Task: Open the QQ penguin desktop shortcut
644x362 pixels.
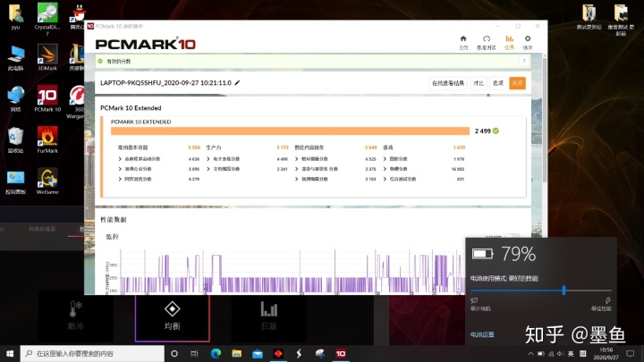Action: tap(78, 17)
